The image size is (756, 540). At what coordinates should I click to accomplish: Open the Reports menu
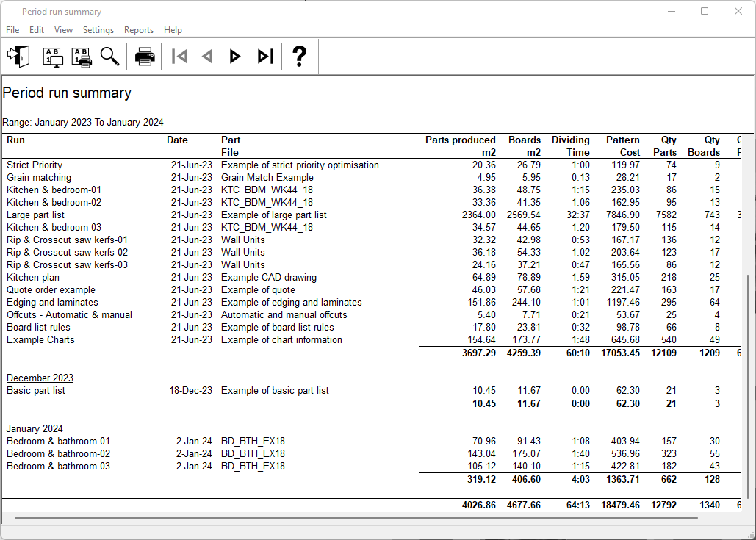pos(139,30)
